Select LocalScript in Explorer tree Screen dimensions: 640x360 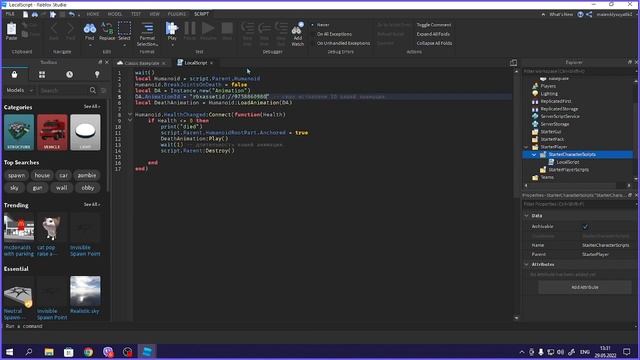pyautogui.click(x=567, y=162)
